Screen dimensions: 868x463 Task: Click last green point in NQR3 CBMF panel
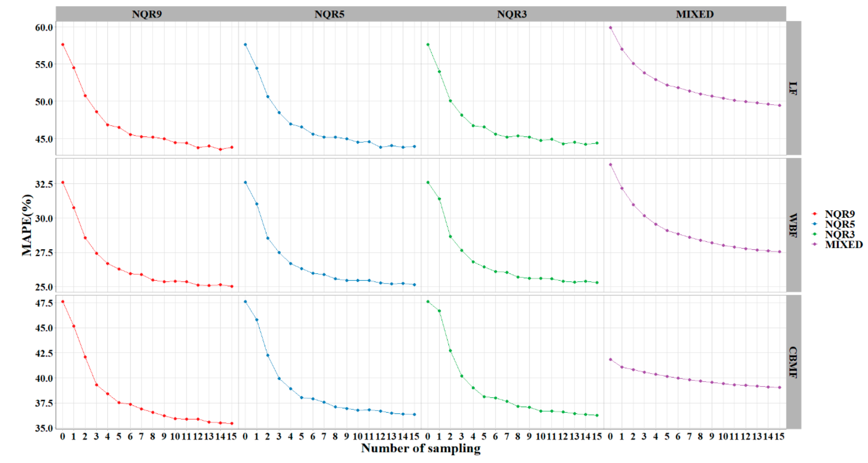click(x=597, y=415)
